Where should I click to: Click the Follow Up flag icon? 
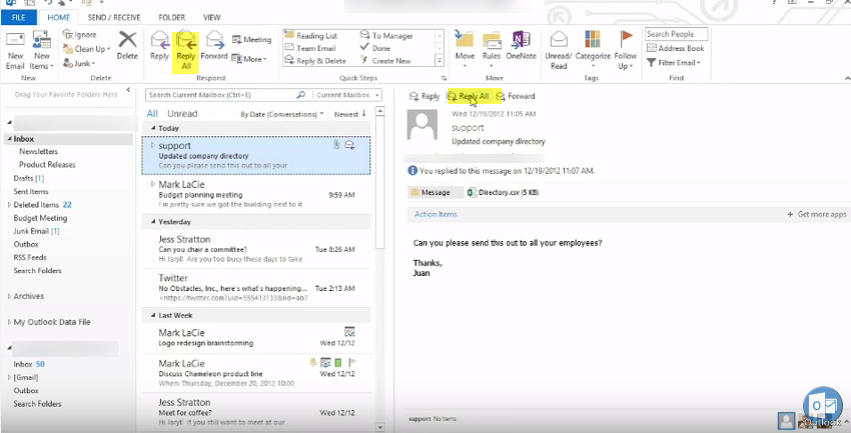click(x=626, y=39)
